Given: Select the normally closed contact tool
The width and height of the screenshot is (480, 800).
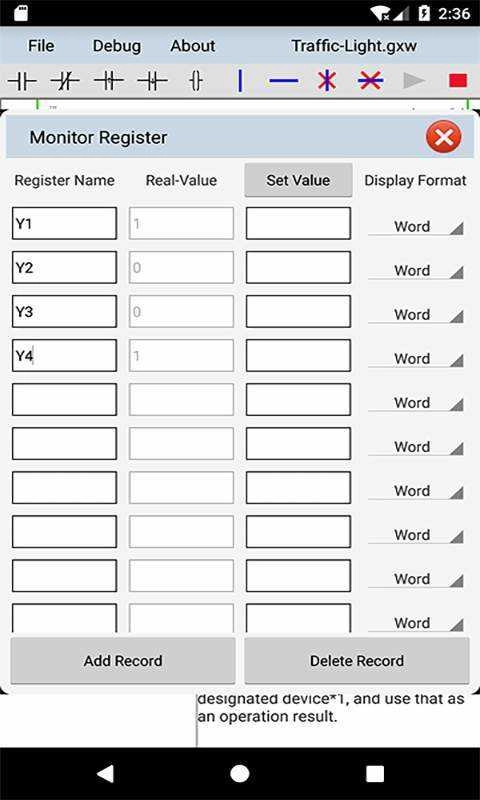Looking at the screenshot, I should (x=65, y=81).
